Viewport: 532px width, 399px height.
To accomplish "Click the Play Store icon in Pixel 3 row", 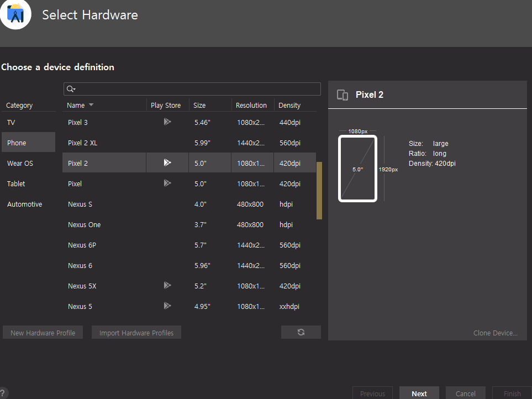I will (x=167, y=122).
